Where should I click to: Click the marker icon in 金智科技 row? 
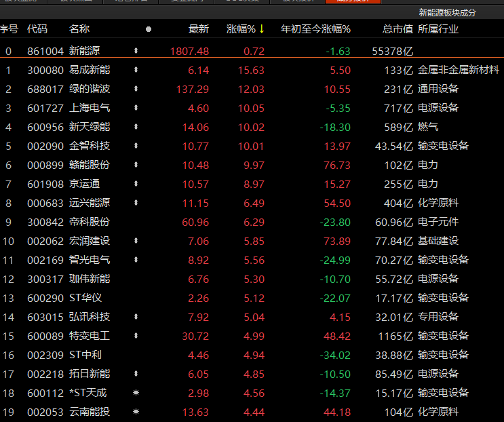coord(136,146)
